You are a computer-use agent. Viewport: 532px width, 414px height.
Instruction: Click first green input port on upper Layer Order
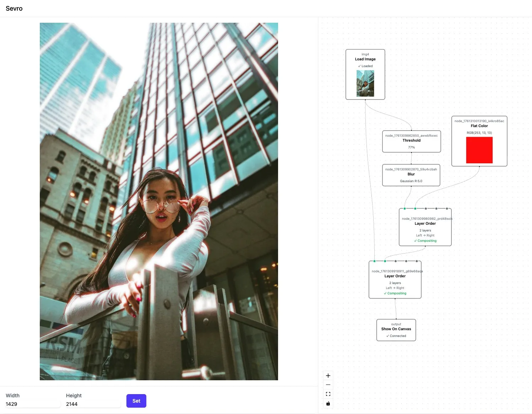(x=405, y=208)
